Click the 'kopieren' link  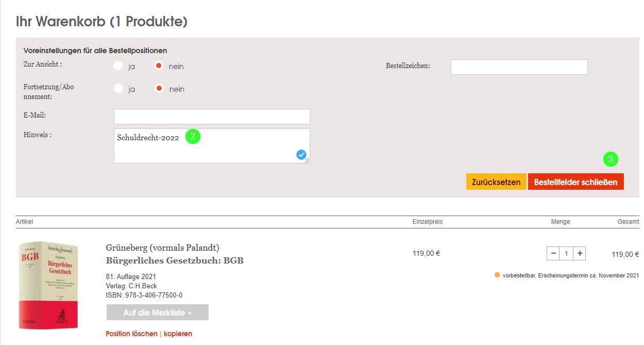pos(178,334)
